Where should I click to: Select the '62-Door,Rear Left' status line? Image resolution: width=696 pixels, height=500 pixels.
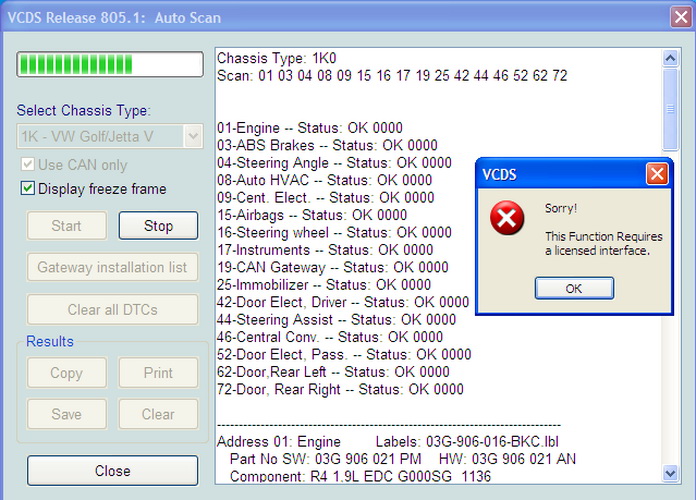click(333, 372)
